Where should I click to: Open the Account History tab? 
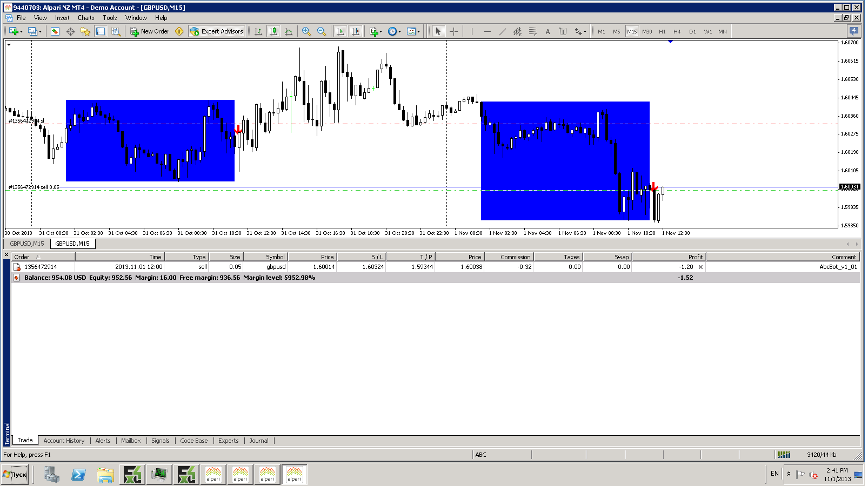(64, 441)
